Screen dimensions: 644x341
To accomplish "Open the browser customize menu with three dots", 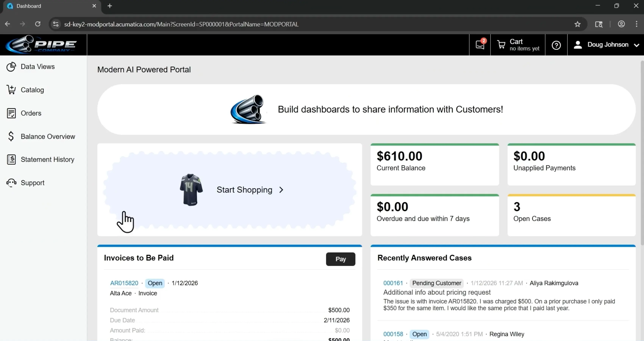I will (x=636, y=24).
